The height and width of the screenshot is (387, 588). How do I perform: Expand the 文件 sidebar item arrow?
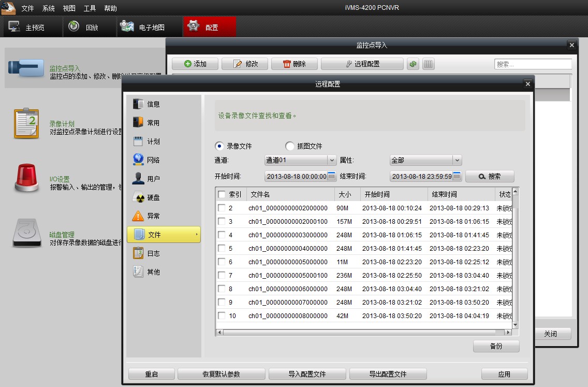[197, 235]
